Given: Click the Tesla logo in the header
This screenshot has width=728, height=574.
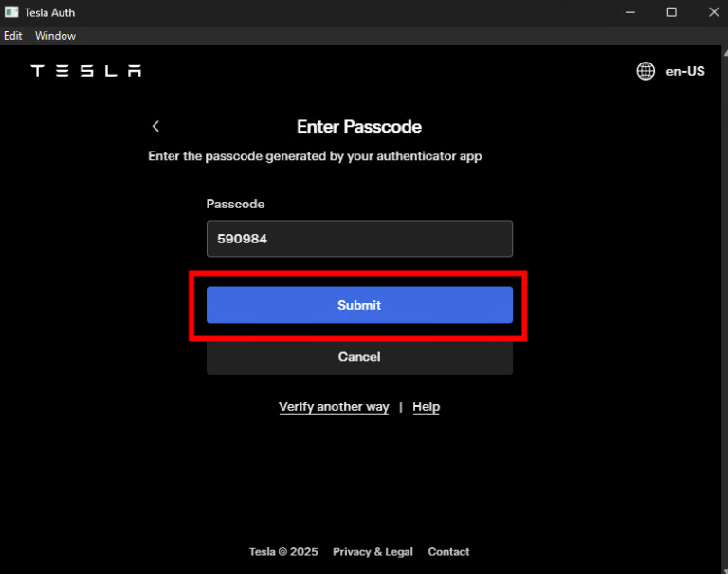Looking at the screenshot, I should (x=86, y=71).
